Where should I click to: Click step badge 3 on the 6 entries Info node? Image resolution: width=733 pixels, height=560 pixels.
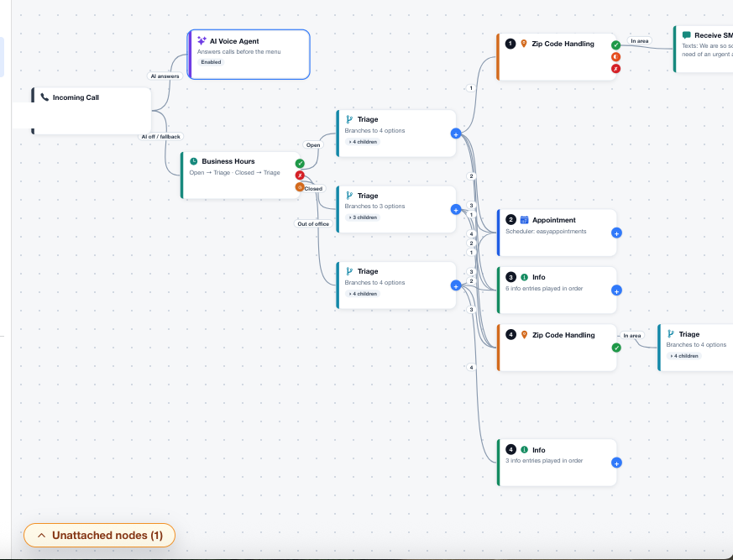click(511, 277)
